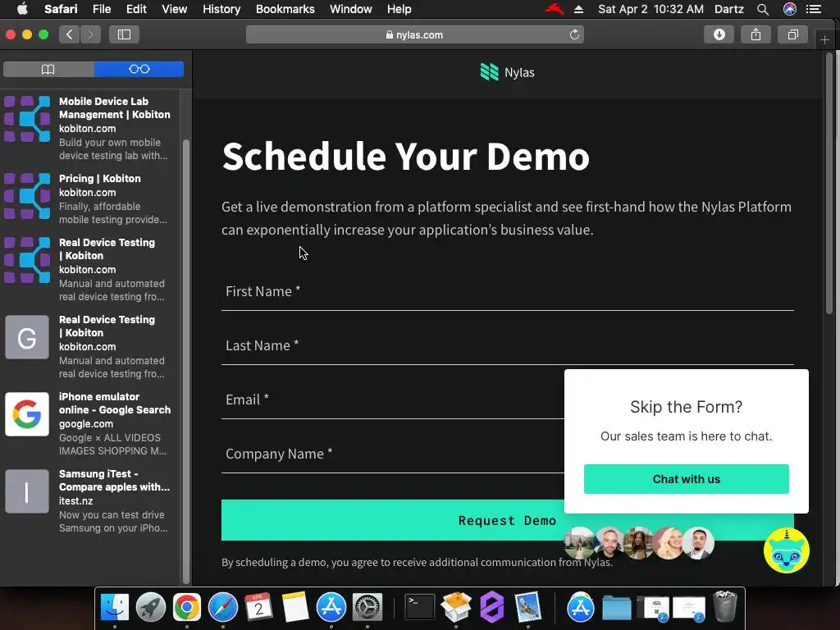Screen dimensions: 840x630
Task: Open Safari from the Dock
Action: click(223, 608)
